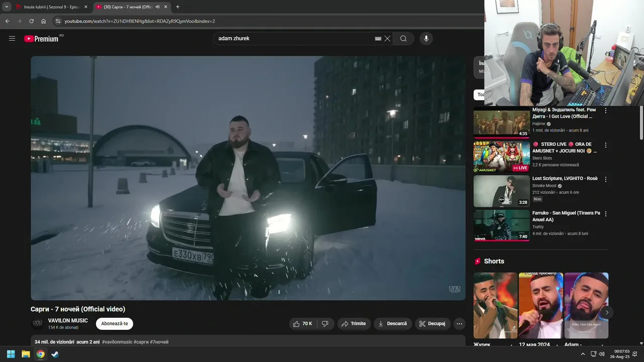Open Google Chrome from taskbar
This screenshot has width=644, height=362.
(40, 354)
